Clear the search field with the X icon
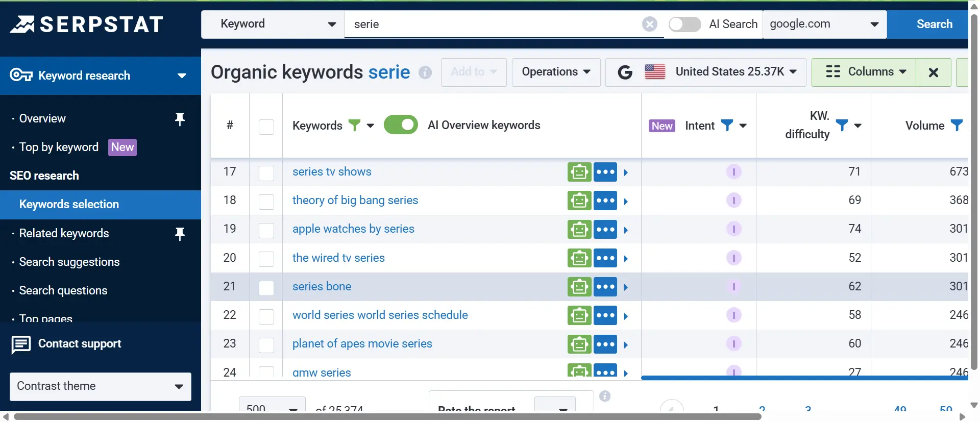 click(649, 24)
